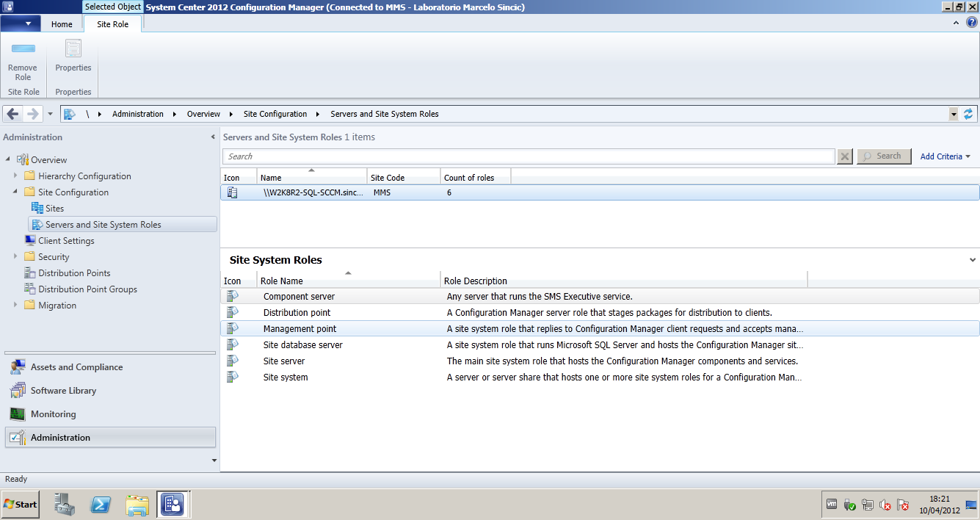The width and height of the screenshot is (980, 520).
Task: Click the W2K8R2-SQL-SCCM server icon
Action: [x=232, y=192]
